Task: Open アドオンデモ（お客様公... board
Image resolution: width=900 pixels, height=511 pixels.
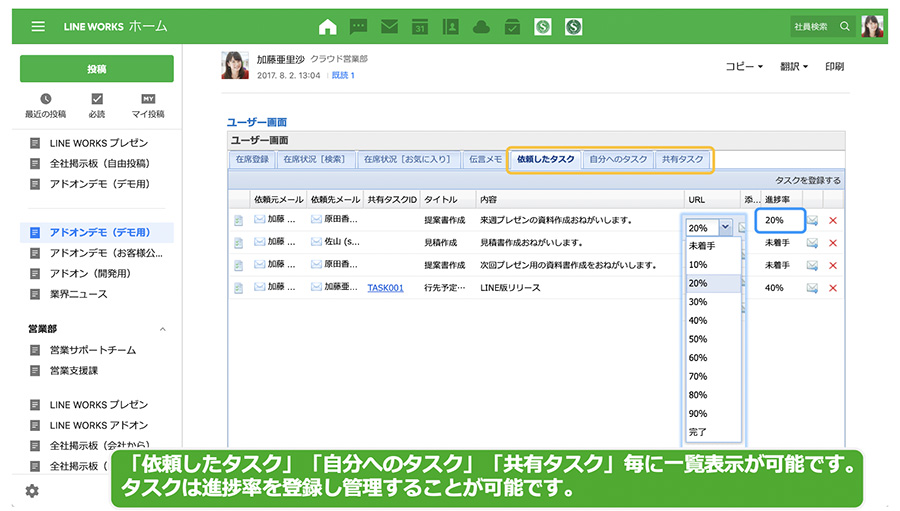Action: pyautogui.click(x=106, y=253)
